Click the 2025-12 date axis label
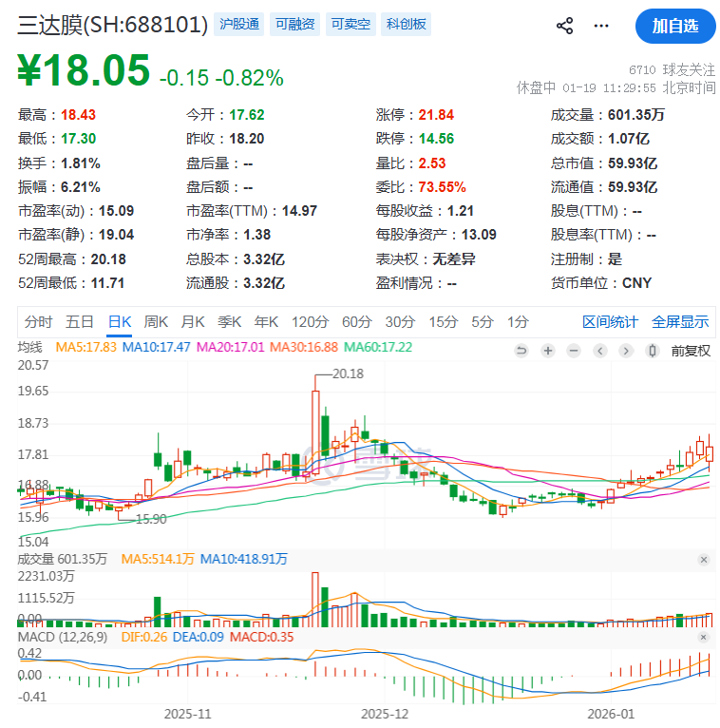 (385, 714)
